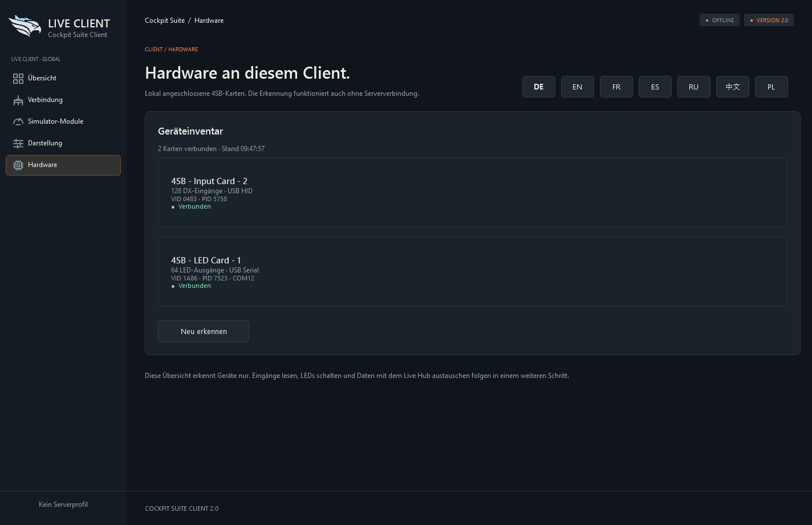Click '128 DX-Eingänge · USB HID' text
This screenshot has width=812, height=525.
coord(212,191)
